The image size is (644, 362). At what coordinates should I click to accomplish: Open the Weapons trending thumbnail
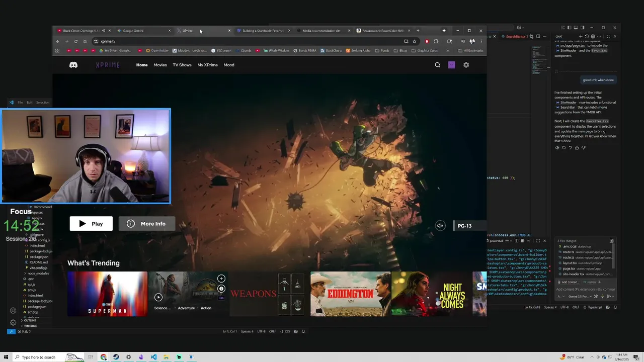click(267, 294)
